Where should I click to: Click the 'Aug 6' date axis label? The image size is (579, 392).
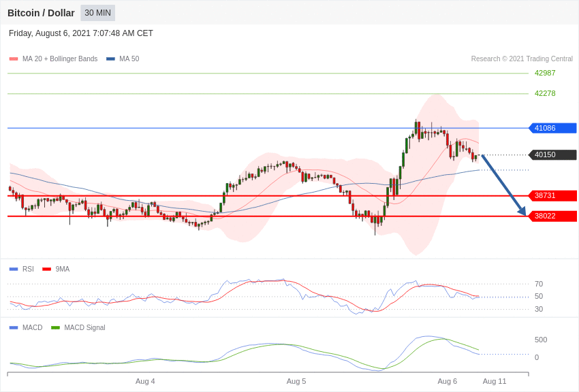click(x=447, y=381)
